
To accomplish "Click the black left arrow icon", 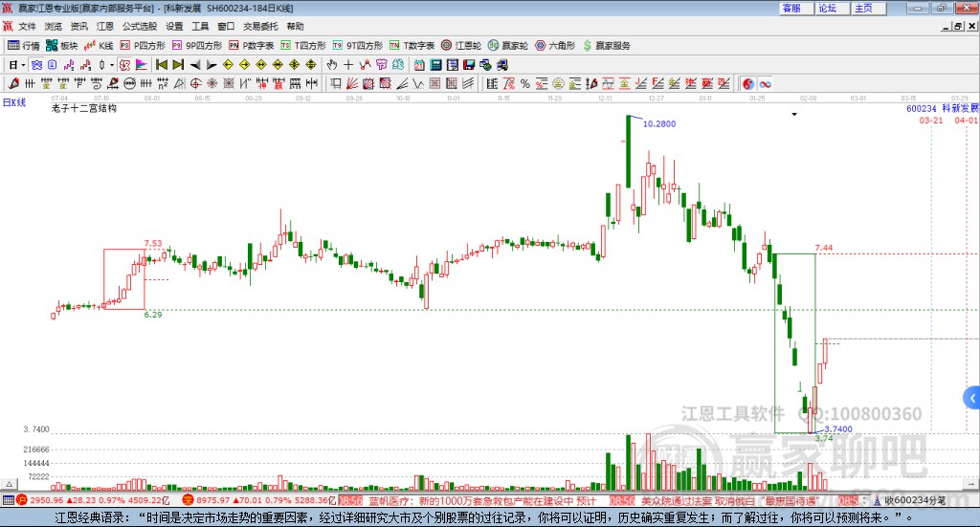I will pyautogui.click(x=195, y=65).
